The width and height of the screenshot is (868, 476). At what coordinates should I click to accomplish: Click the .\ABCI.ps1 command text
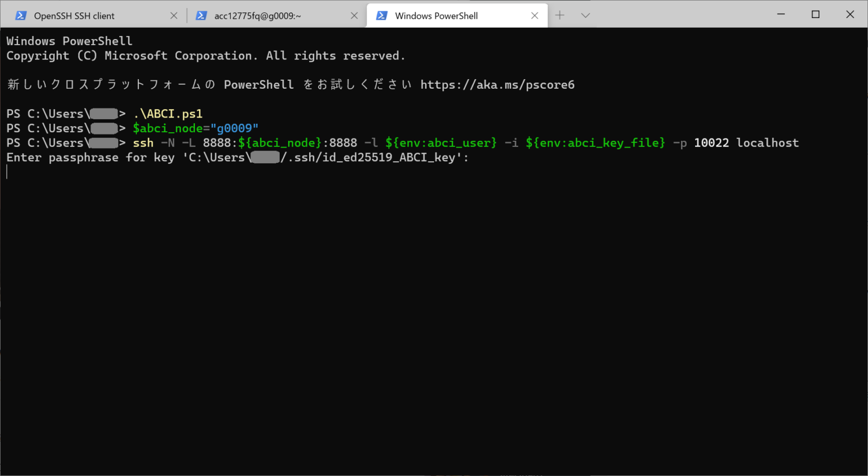[x=168, y=113]
